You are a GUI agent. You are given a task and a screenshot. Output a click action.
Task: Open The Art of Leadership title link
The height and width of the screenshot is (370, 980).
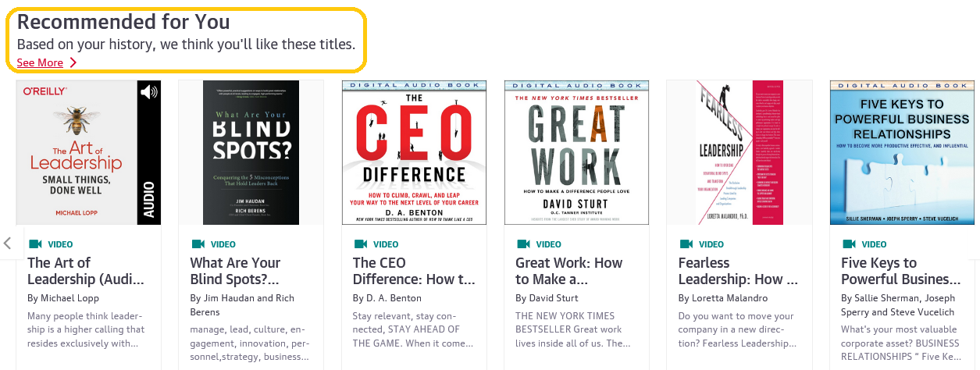pyautogui.click(x=86, y=271)
